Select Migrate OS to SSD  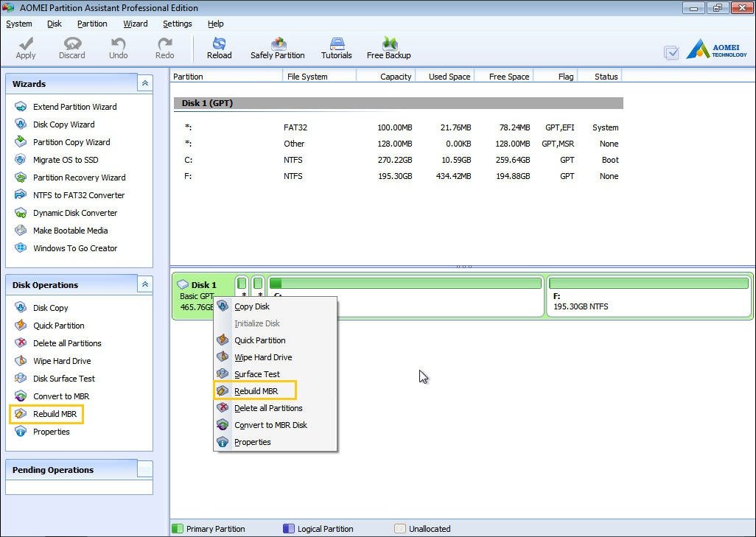(x=57, y=160)
